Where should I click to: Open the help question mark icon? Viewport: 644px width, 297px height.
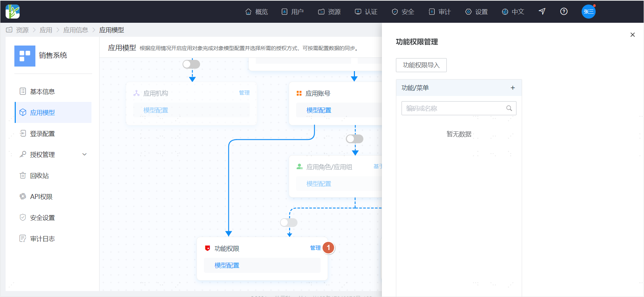564,12
